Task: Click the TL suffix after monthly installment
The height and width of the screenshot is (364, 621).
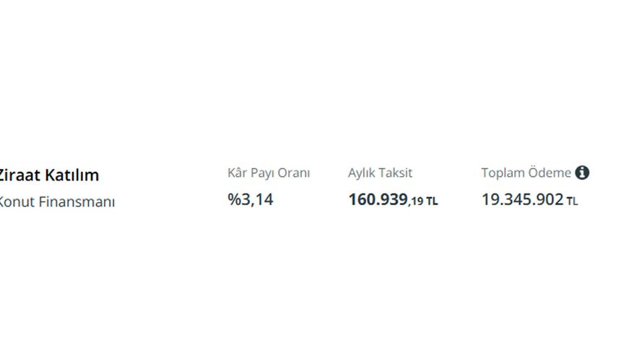Action: (x=432, y=201)
